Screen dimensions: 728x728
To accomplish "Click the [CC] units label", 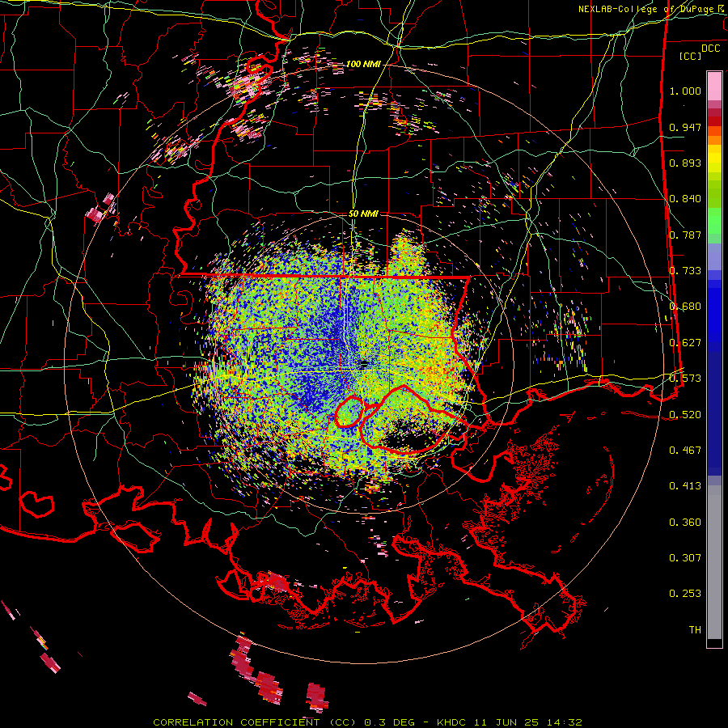I will (x=691, y=56).
